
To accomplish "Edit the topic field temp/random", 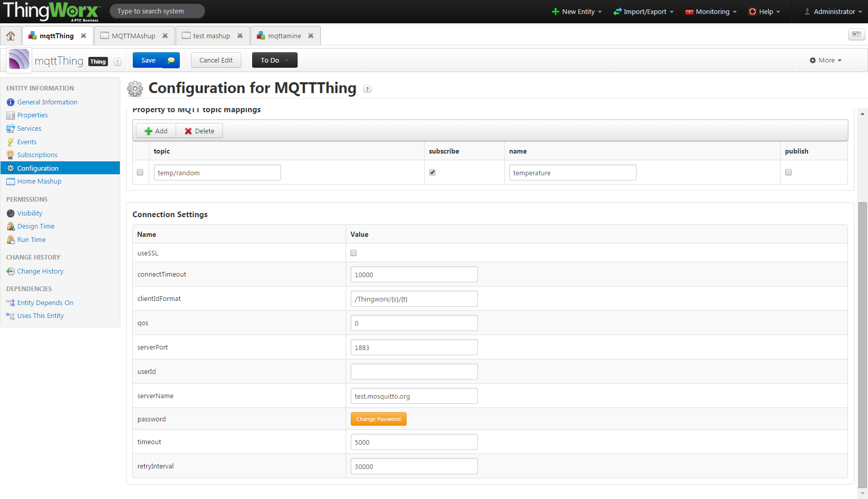I will [218, 173].
